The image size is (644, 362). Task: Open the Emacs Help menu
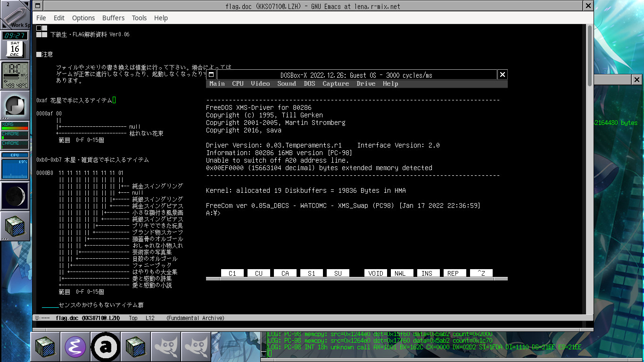[x=161, y=18]
